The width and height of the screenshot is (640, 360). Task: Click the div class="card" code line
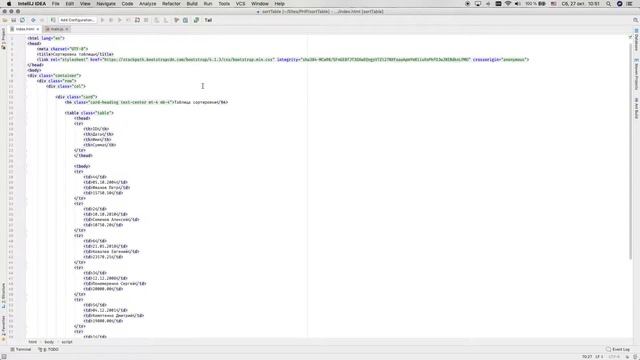(76, 97)
